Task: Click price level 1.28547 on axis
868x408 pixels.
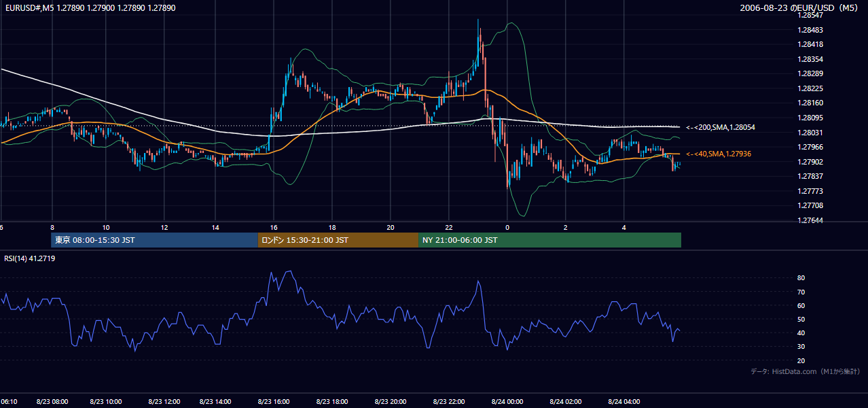Action: [810, 15]
